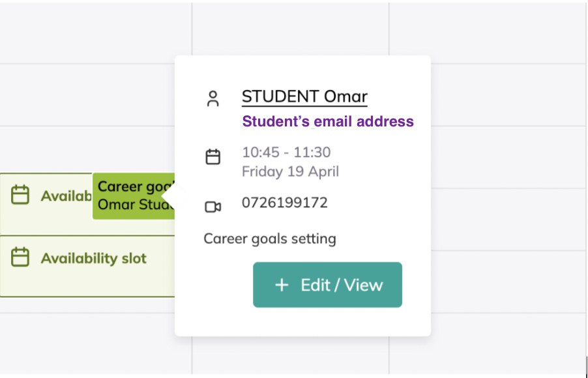Click the calendar icon next to 10:45 - 11:30
The width and height of the screenshot is (588, 378).
tap(213, 157)
